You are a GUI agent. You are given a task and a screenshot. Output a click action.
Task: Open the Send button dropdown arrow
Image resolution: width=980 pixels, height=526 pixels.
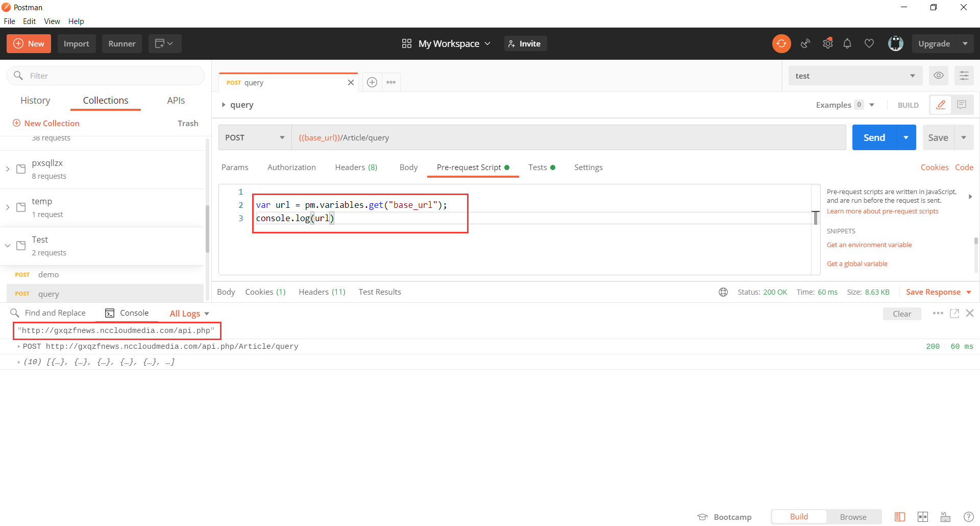click(906, 137)
